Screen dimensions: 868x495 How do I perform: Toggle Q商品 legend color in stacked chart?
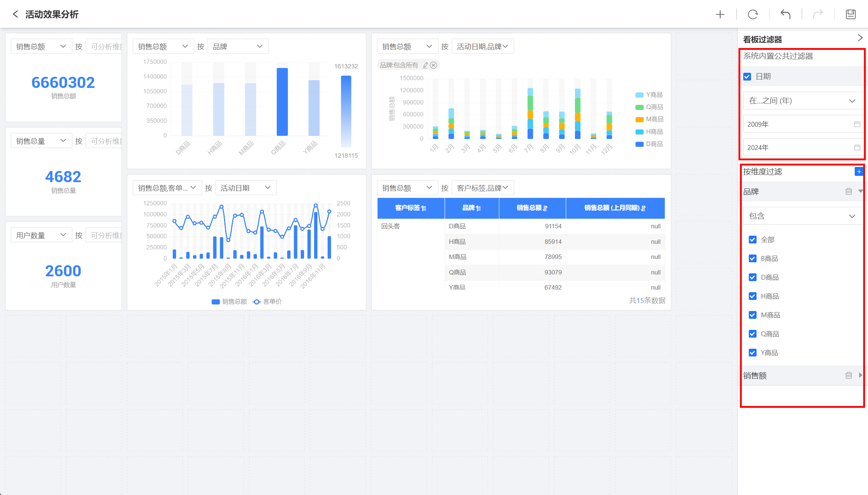[640, 107]
